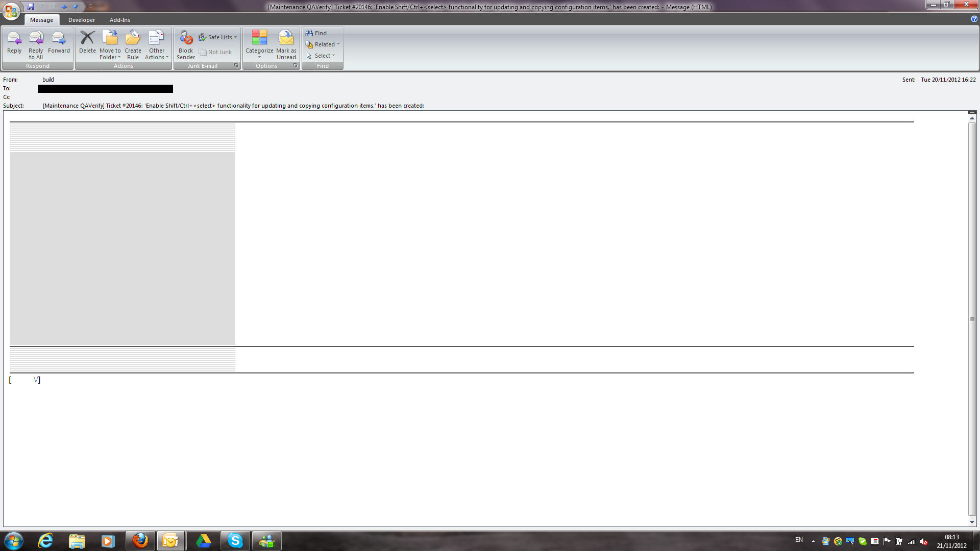
Task: Click the message scrollbar down arrow
Action: point(972,522)
